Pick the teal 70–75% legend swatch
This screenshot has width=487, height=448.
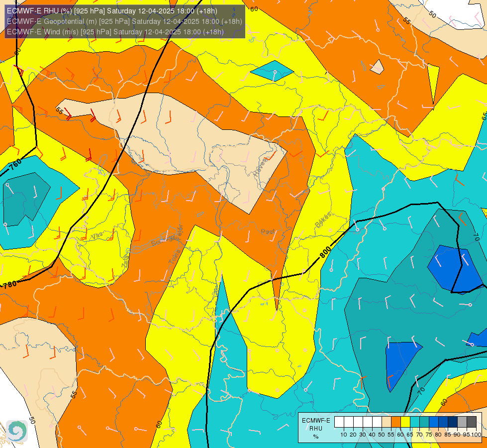[x=424, y=422]
